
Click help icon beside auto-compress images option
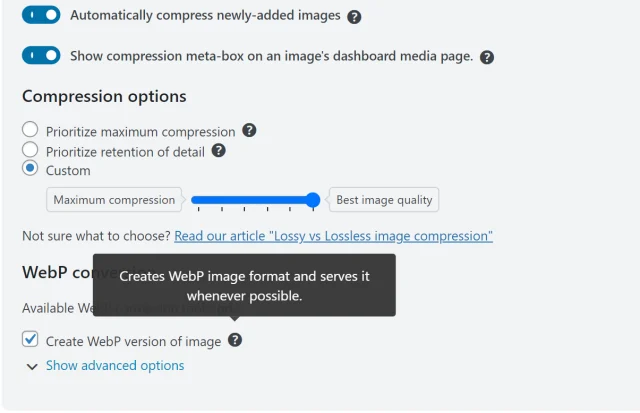pos(354,17)
